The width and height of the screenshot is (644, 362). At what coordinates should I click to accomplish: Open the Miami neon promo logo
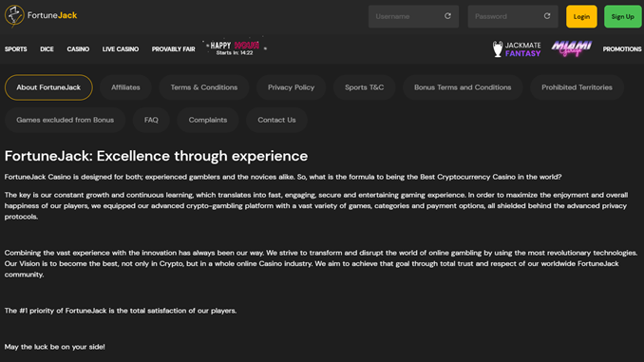click(x=571, y=48)
